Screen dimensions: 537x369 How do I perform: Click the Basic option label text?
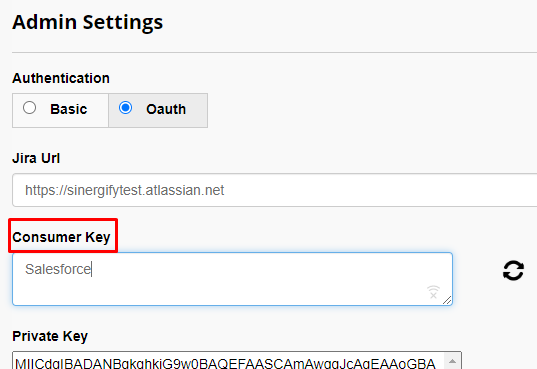point(68,109)
